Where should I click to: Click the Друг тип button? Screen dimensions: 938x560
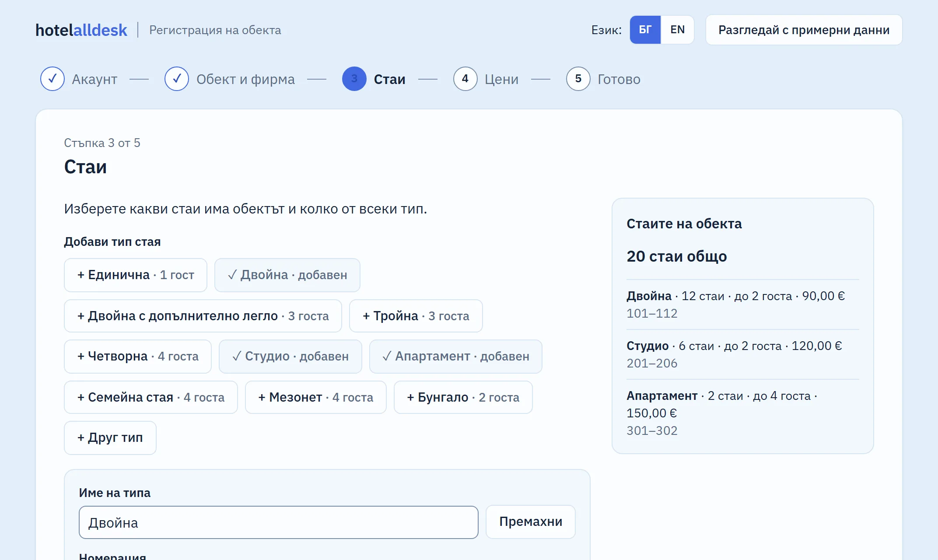click(110, 438)
